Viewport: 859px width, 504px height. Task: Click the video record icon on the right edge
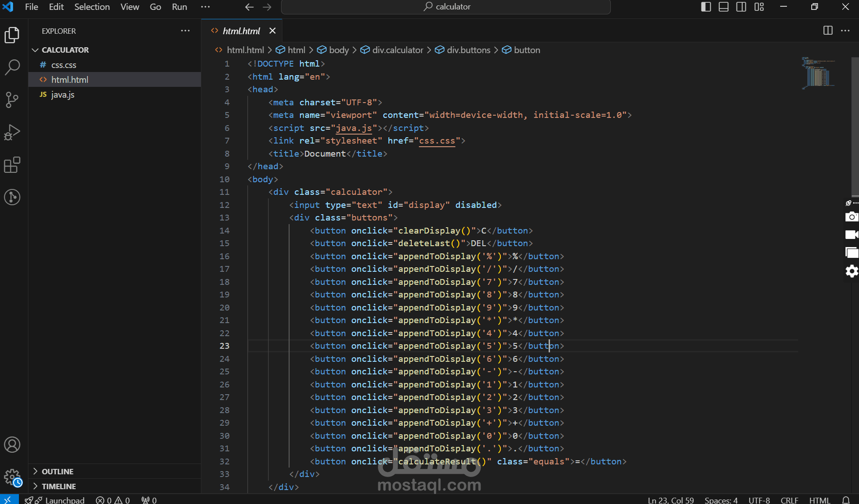click(x=851, y=234)
